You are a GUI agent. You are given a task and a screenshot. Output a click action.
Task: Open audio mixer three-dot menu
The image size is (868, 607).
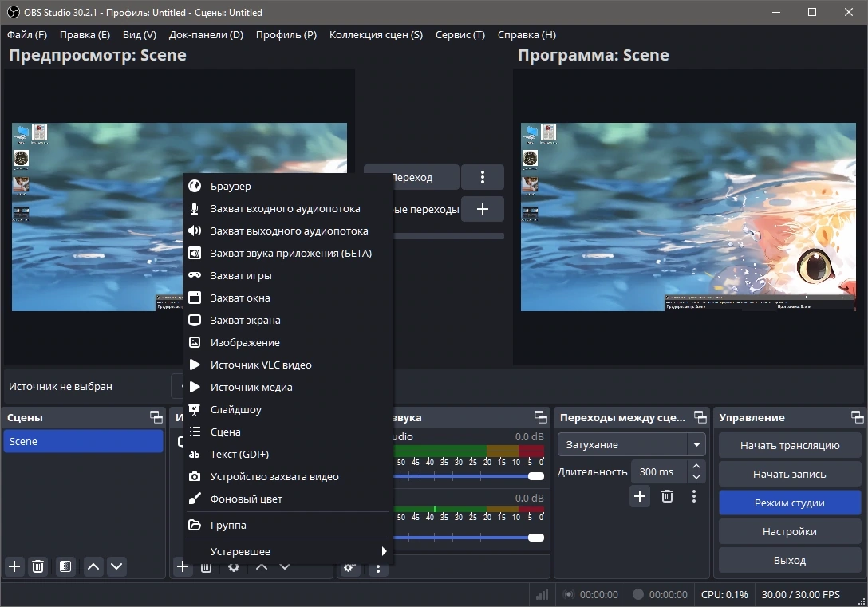click(378, 568)
